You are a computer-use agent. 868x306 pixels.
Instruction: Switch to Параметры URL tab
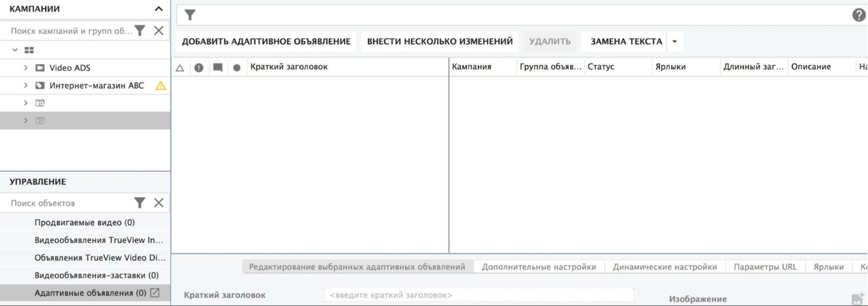click(x=765, y=267)
